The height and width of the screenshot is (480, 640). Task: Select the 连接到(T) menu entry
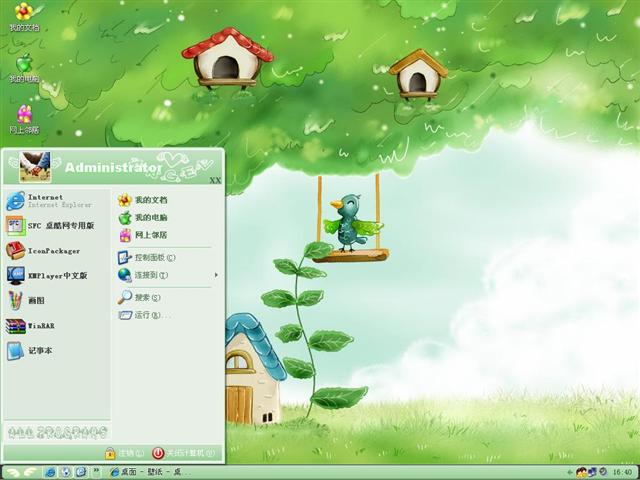[143, 275]
